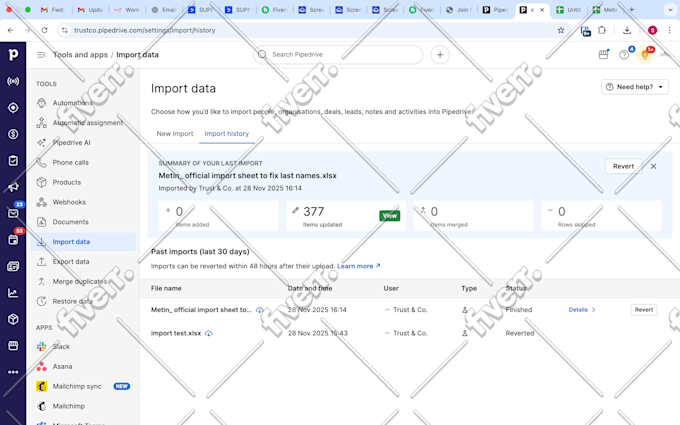Open Campaigns megaphone icon
The width and height of the screenshot is (680, 425).
pos(13,187)
